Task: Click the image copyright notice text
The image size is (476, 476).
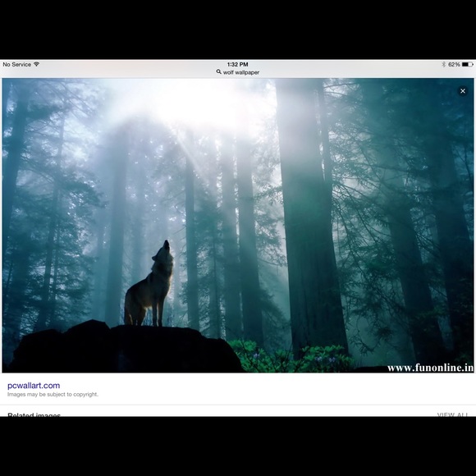Action: point(53,394)
